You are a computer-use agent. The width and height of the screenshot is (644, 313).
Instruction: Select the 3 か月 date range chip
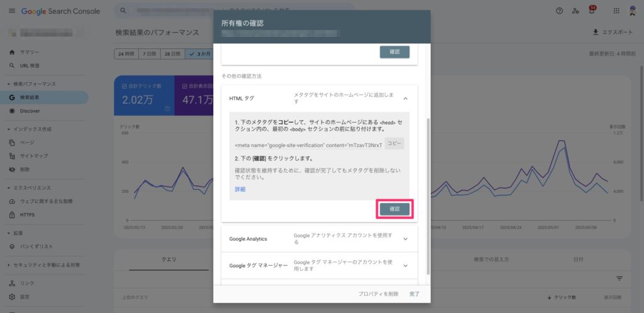point(199,54)
